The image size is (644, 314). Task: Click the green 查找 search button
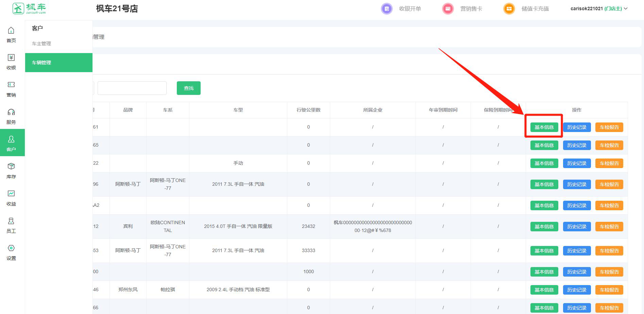[189, 88]
